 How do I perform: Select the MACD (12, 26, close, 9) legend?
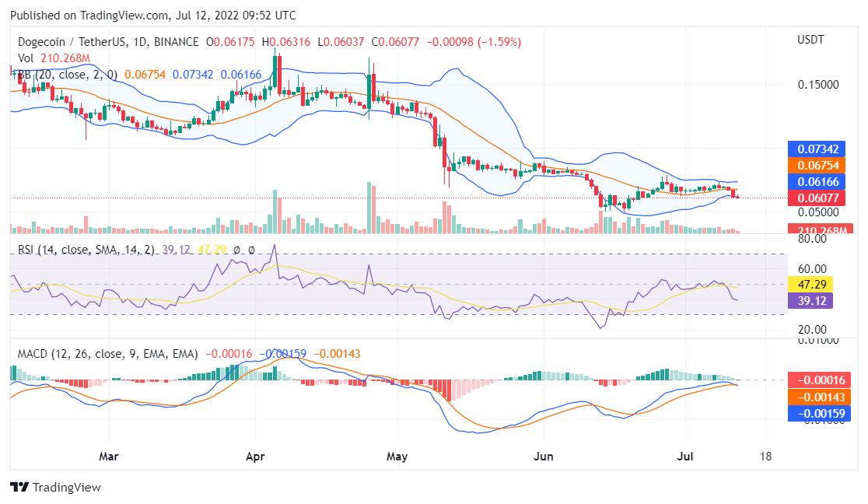click(x=107, y=354)
